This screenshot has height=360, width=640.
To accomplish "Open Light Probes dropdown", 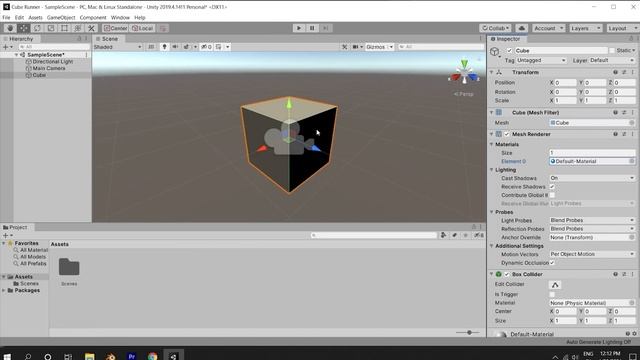I will point(592,220).
